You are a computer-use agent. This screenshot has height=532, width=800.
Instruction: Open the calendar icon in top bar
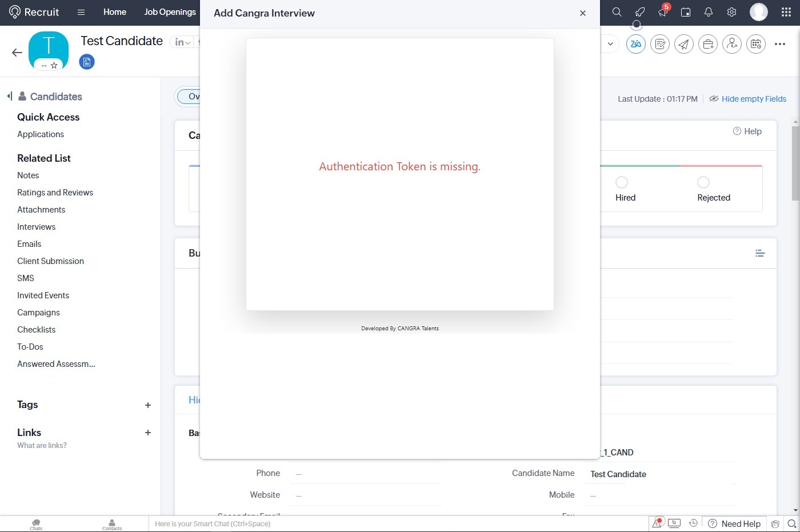(x=686, y=12)
